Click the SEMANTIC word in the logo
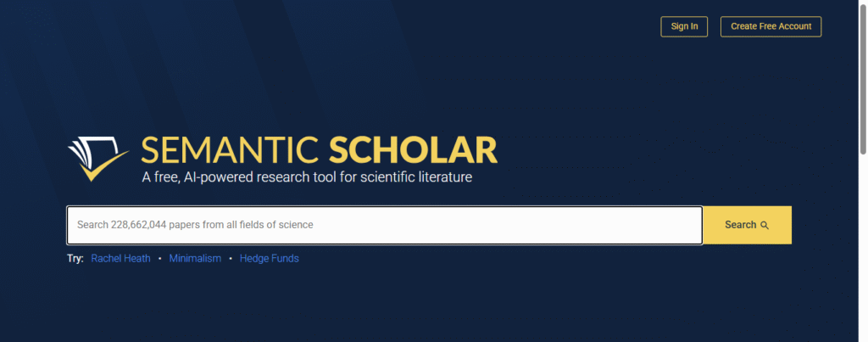The width and height of the screenshot is (868, 342). pyautogui.click(x=230, y=149)
